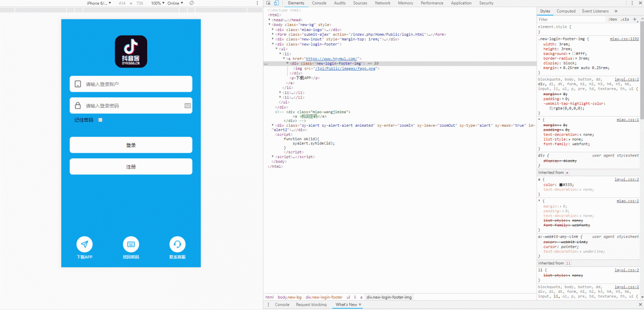The image size is (644, 310).
Task: Click the #fff background color swatch
Action: [x=574, y=54]
